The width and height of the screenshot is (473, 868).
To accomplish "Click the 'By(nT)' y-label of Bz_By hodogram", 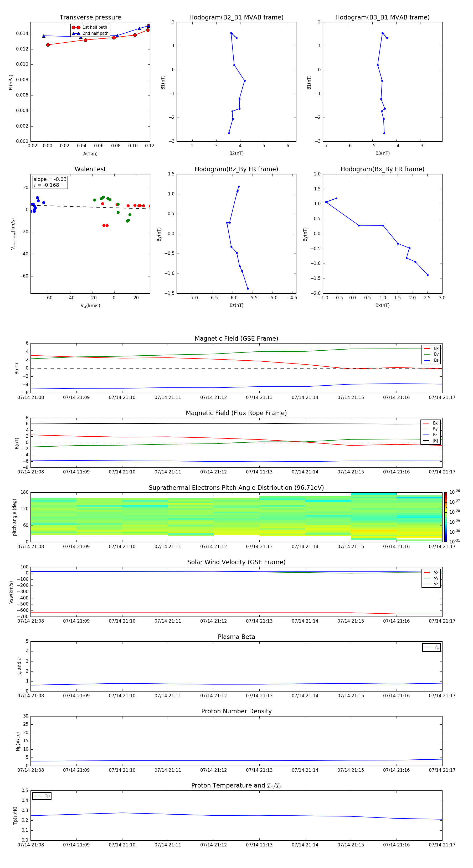I will point(159,234).
